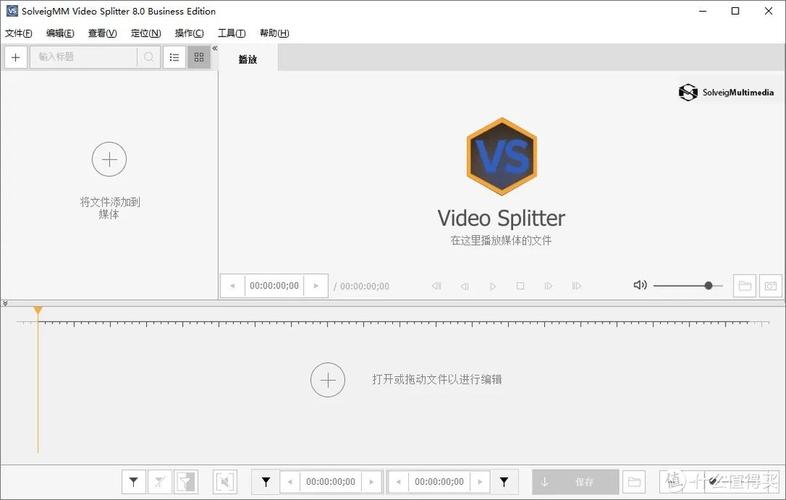
Task: Click 将文件添加到媒体 text
Action: [110, 208]
